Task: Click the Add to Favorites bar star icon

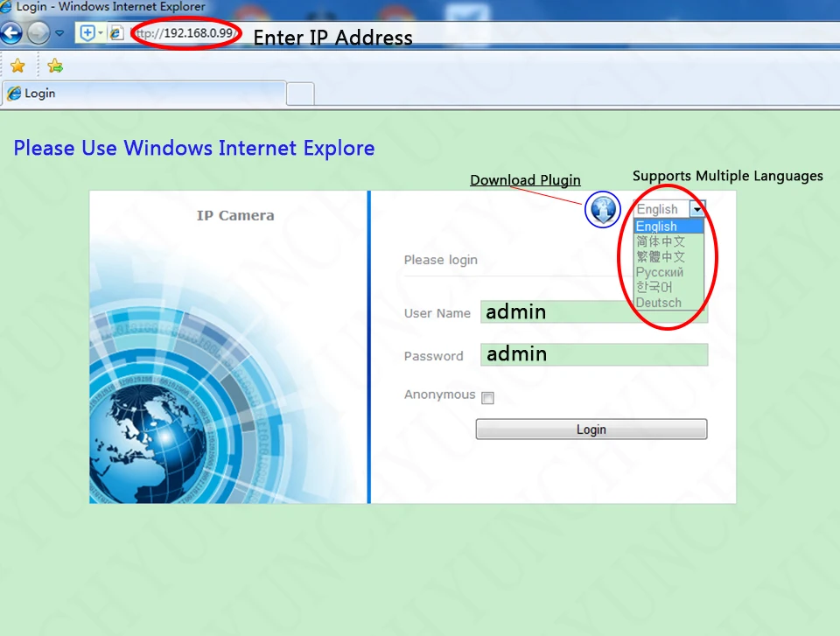Action: (x=54, y=66)
